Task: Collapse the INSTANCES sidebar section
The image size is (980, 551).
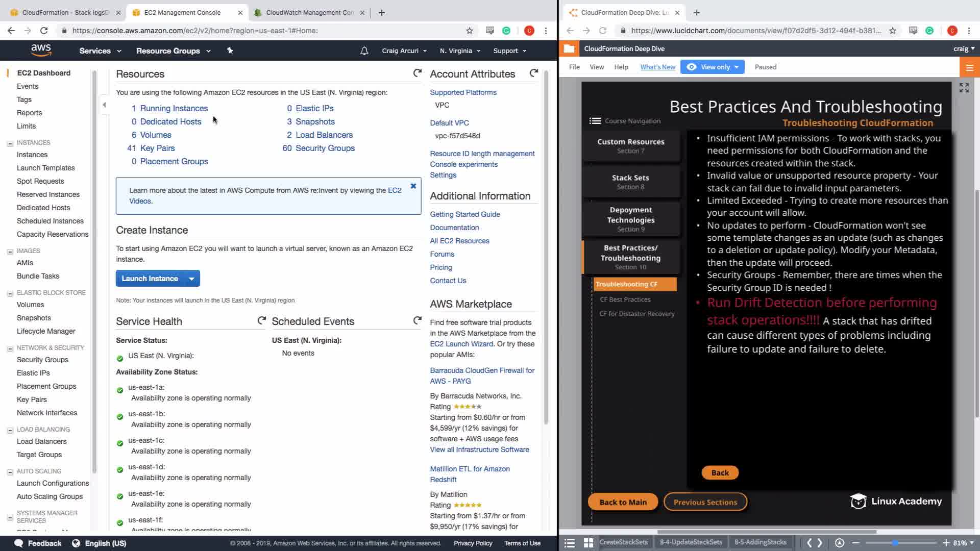Action: (x=10, y=143)
